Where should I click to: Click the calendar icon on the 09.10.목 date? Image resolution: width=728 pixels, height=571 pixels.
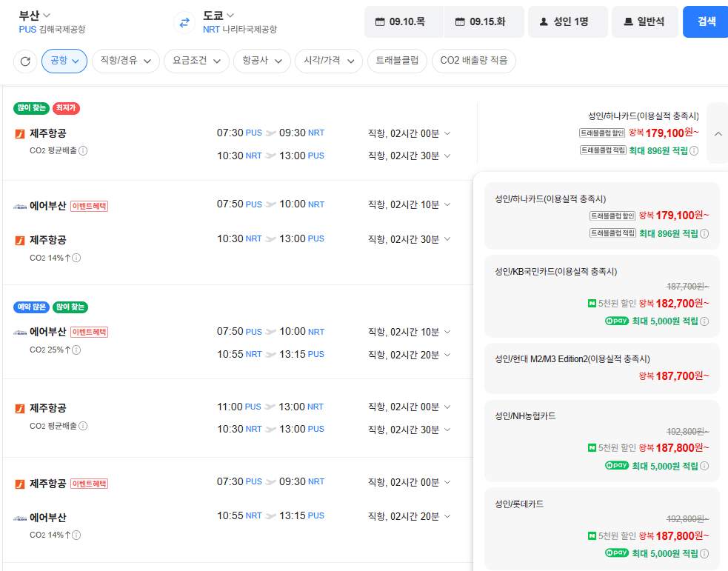click(380, 21)
